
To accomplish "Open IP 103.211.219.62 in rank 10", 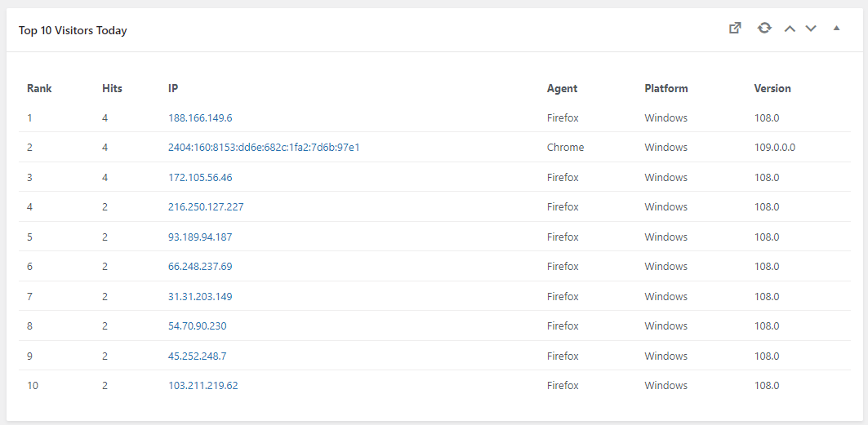I will point(203,386).
